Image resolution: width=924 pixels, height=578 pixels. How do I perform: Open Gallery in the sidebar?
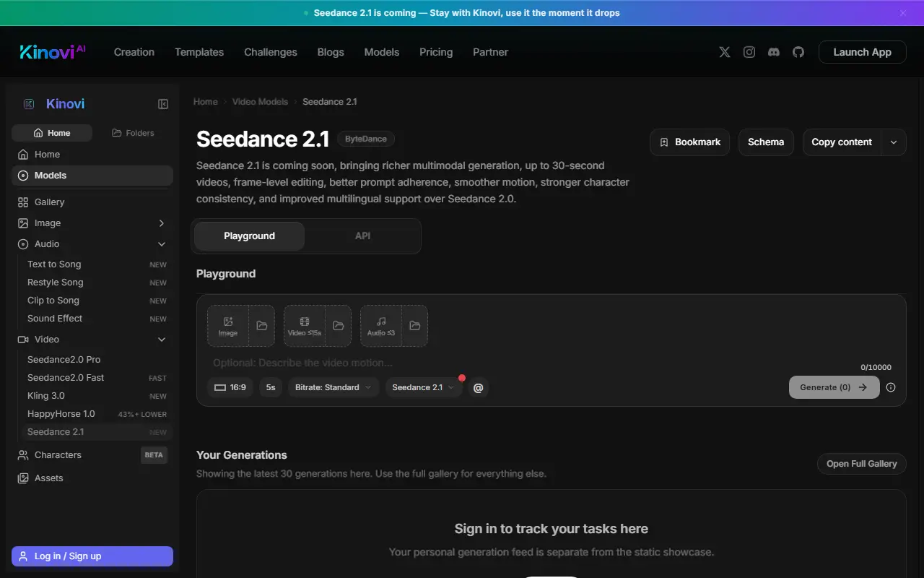[x=92, y=202]
